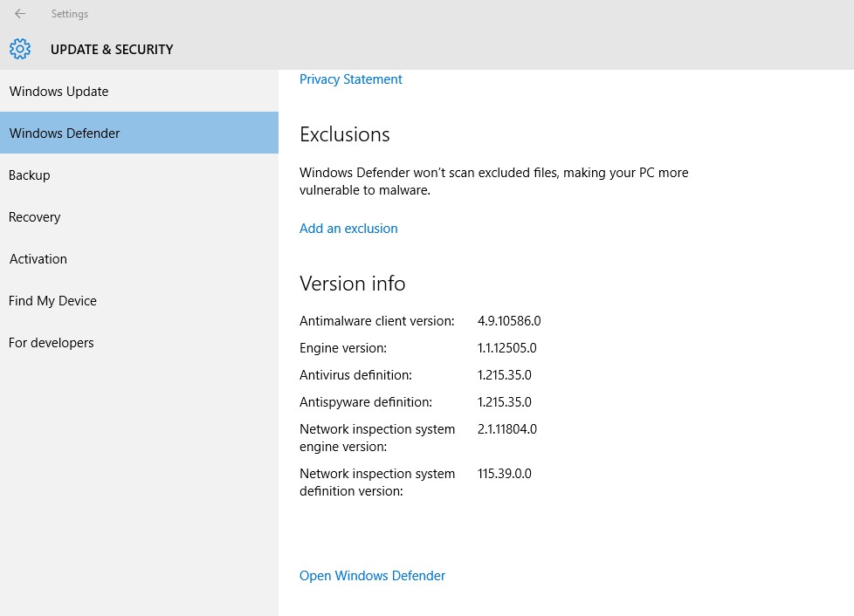Screen dimensions: 854x616
Task: Click the Exclusions section heading
Action: click(x=345, y=133)
